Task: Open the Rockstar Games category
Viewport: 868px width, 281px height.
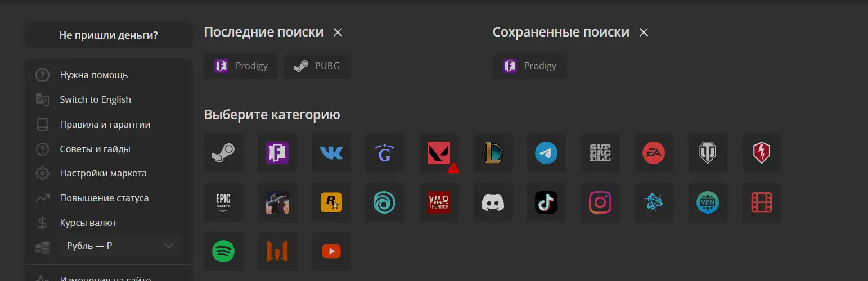Action: [x=331, y=202]
